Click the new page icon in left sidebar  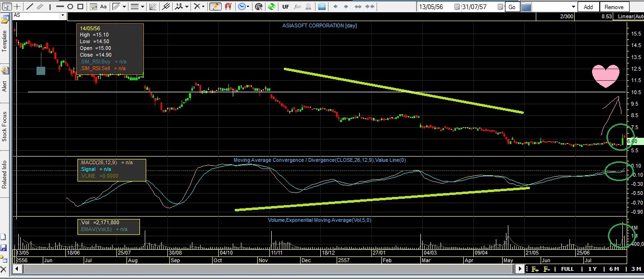pyautogui.click(x=3, y=237)
